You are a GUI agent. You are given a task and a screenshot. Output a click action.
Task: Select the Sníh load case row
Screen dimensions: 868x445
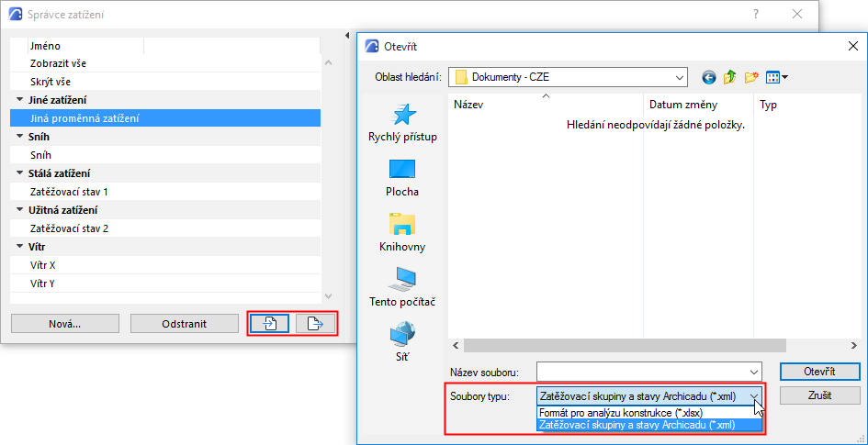(x=165, y=155)
